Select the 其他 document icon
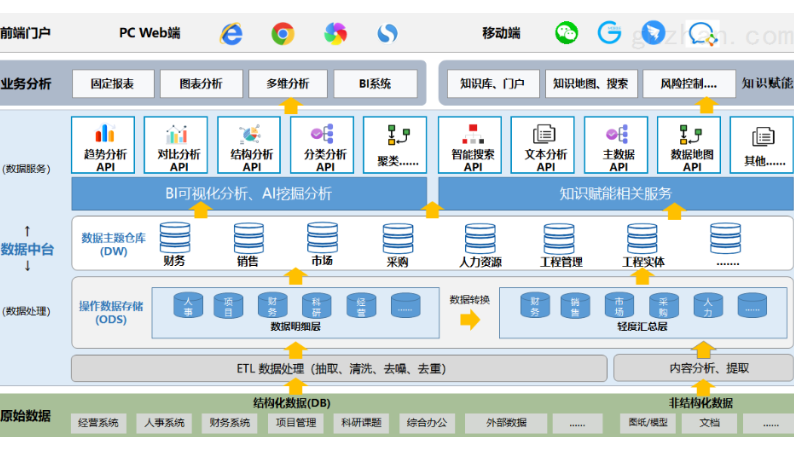This screenshot has width=794, height=450. 763,137
